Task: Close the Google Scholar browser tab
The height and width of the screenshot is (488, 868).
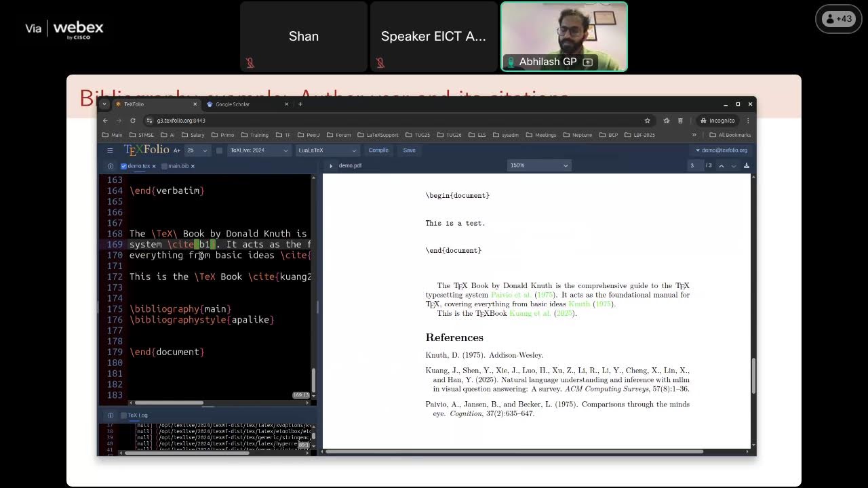Action: 286,104
